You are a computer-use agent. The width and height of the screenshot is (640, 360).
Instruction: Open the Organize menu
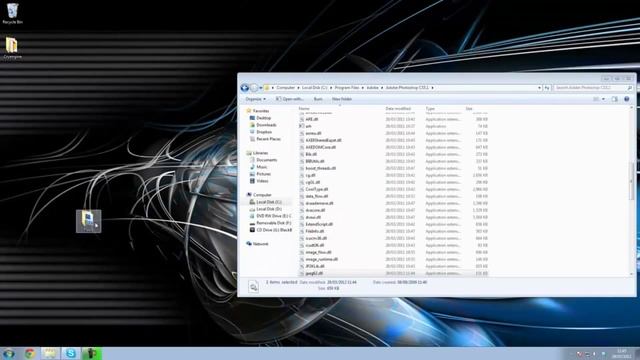tap(256, 99)
